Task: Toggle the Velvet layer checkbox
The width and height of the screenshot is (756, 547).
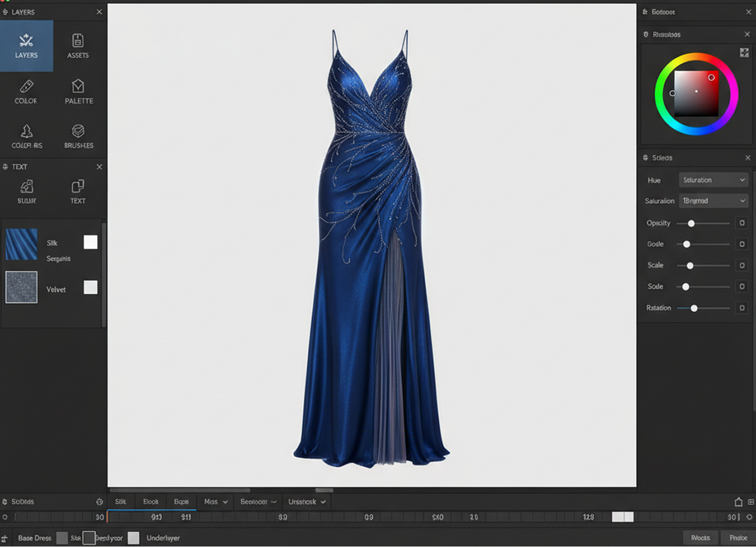Action: click(91, 287)
